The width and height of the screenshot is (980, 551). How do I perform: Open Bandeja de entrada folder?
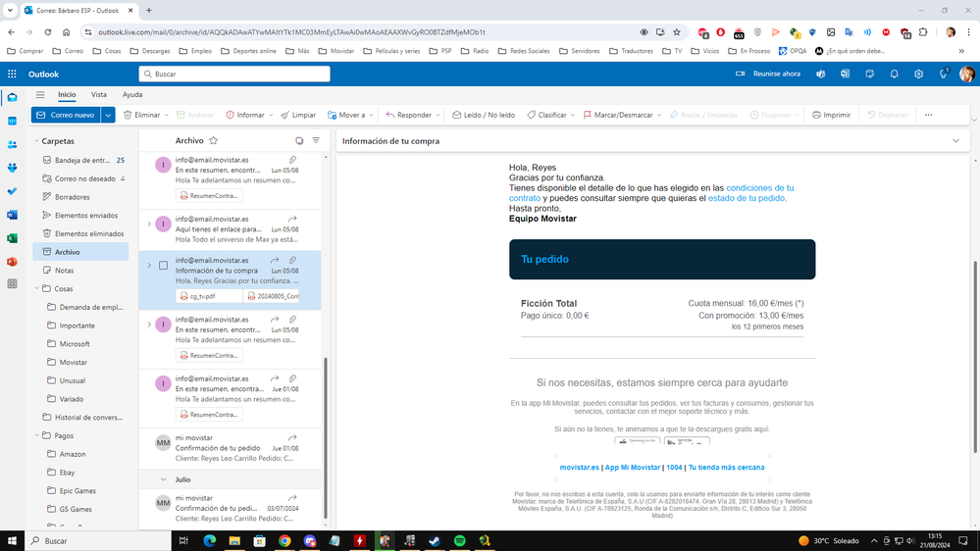(x=80, y=160)
